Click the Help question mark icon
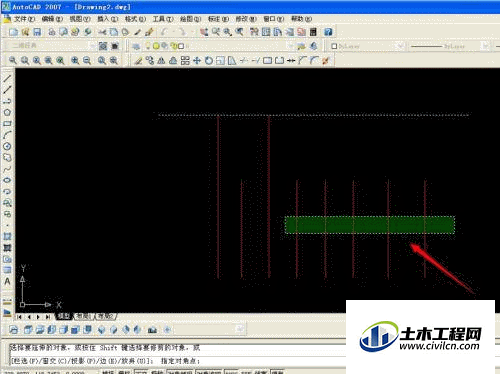This screenshot has height=374, width=500. [328, 32]
